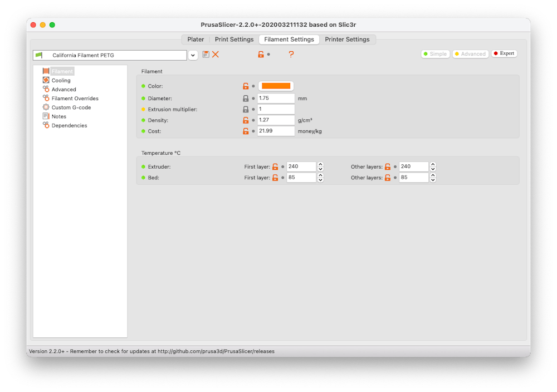This screenshot has height=392, width=557.
Task: Open the Notes page in sidebar
Action: (x=55, y=116)
